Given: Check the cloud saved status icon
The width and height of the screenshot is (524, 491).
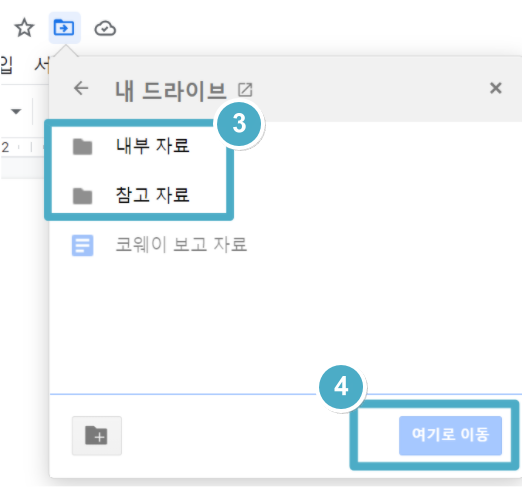Looking at the screenshot, I should 105,28.
